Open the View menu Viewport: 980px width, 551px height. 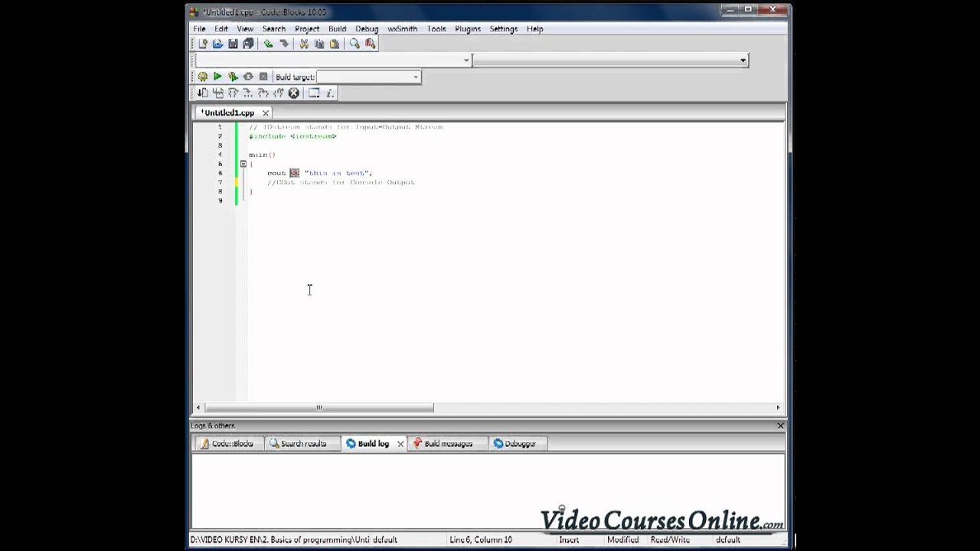pyautogui.click(x=245, y=29)
